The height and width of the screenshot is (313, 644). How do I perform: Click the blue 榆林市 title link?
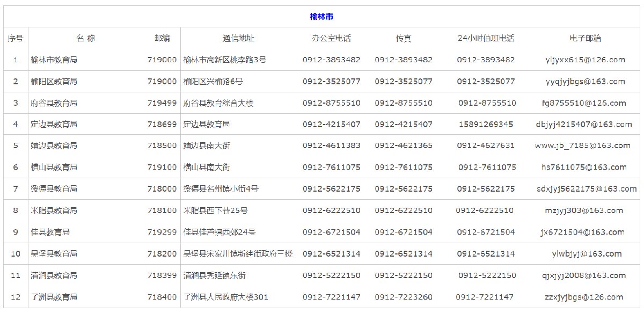point(321,17)
